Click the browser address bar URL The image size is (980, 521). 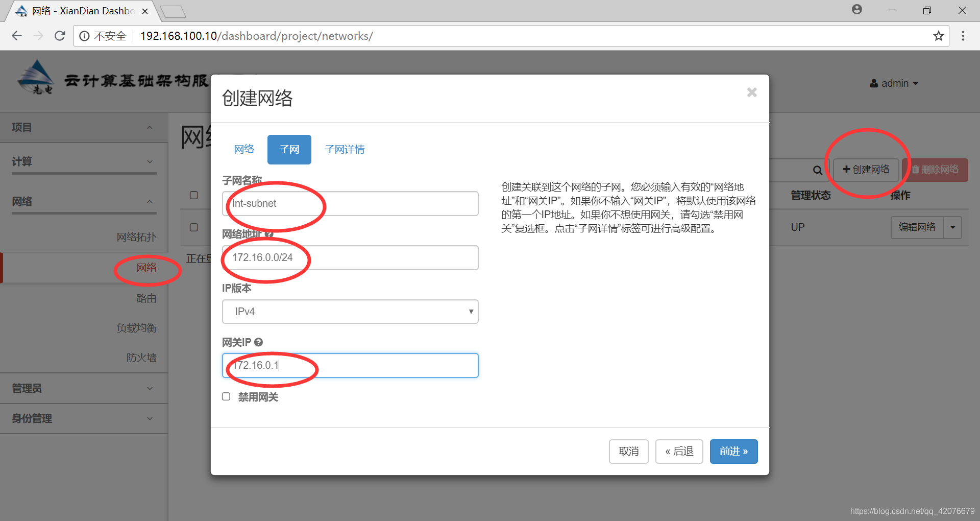coord(256,36)
